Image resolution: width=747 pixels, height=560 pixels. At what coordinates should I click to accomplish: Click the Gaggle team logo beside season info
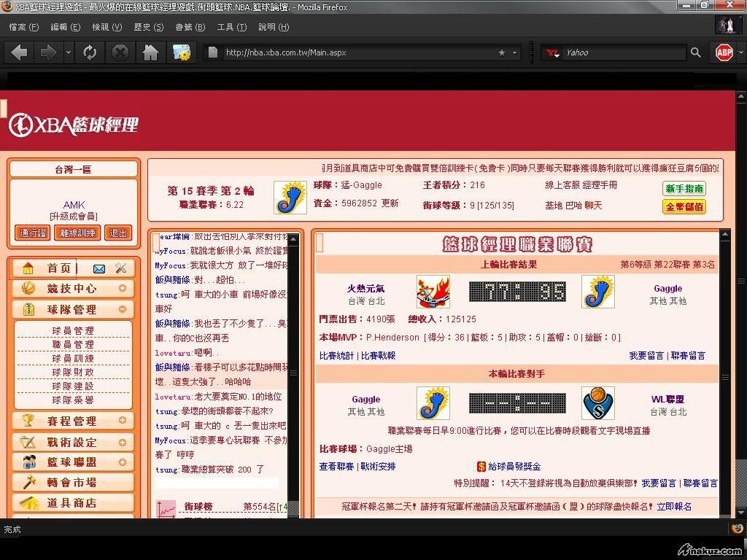pos(290,197)
